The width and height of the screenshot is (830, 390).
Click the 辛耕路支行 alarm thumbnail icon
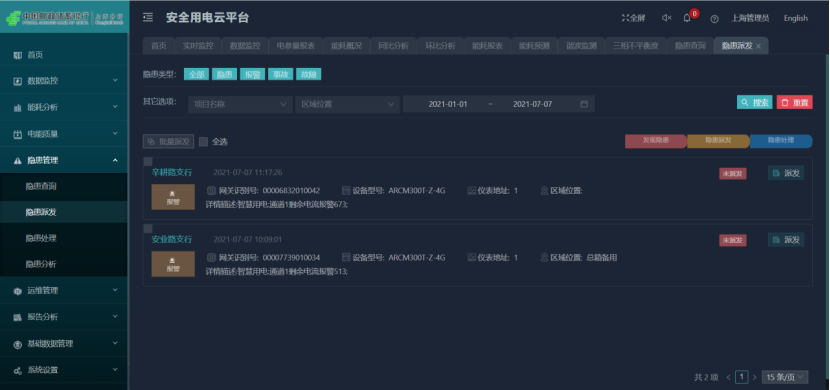[x=173, y=197]
